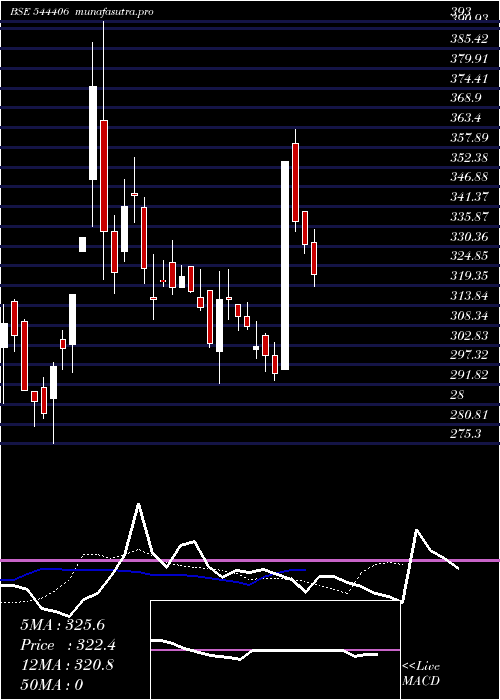Click the MACD inset chart box
500x700 pixels.
click(x=275, y=650)
